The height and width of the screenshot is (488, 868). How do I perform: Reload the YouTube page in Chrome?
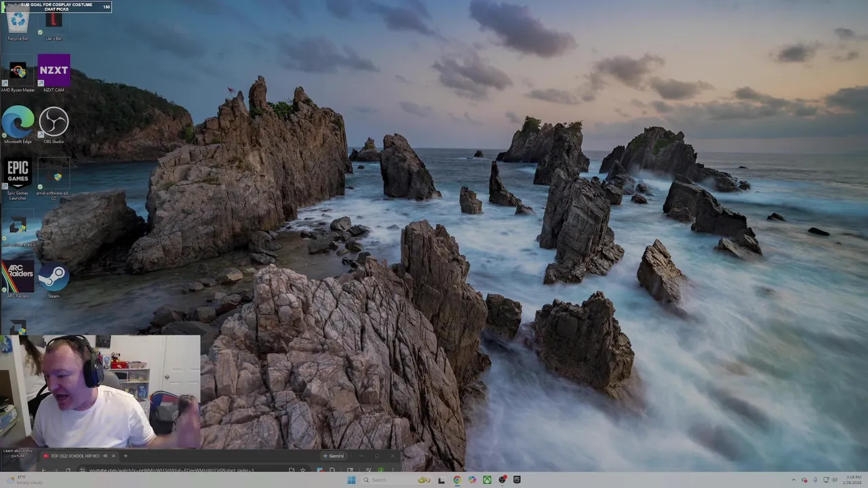pyautogui.click(x=68, y=470)
